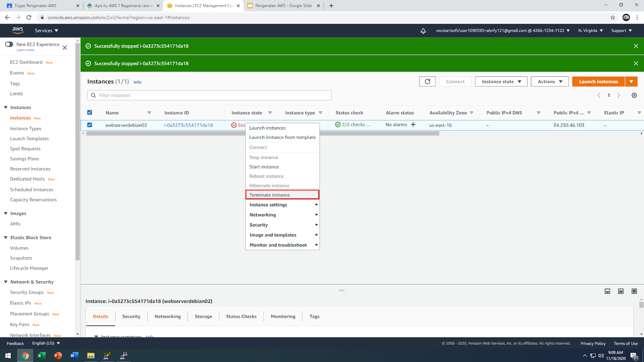The width and height of the screenshot is (644, 362).
Task: Toggle the New EC2 Experience switch
Action: pyautogui.click(x=9, y=44)
